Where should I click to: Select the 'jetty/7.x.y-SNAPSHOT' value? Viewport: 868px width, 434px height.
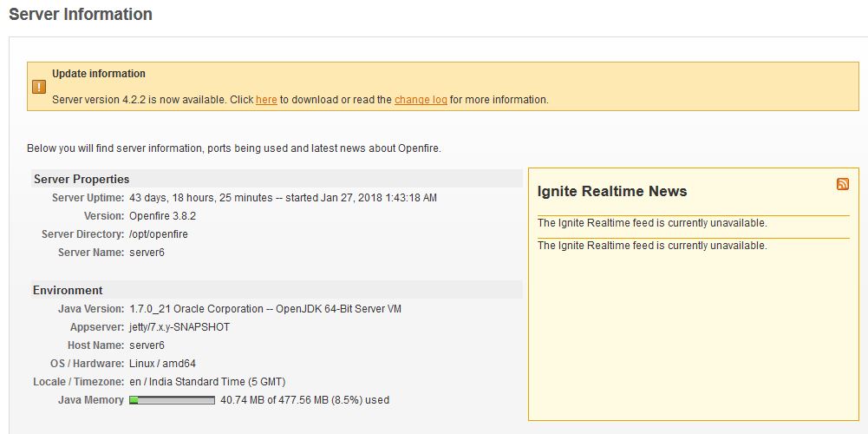tap(179, 327)
